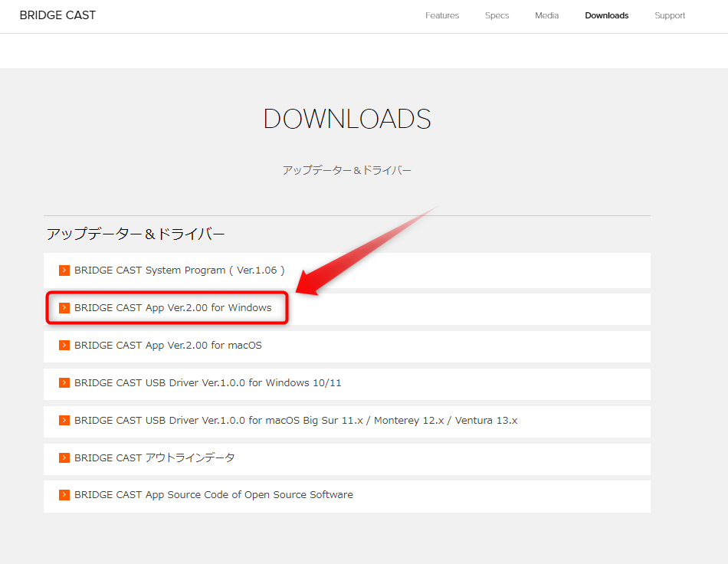The height and width of the screenshot is (564, 728).
Task: Open BRIDGE CAST App Ver.2.00 for macOS
Action: tap(168, 346)
